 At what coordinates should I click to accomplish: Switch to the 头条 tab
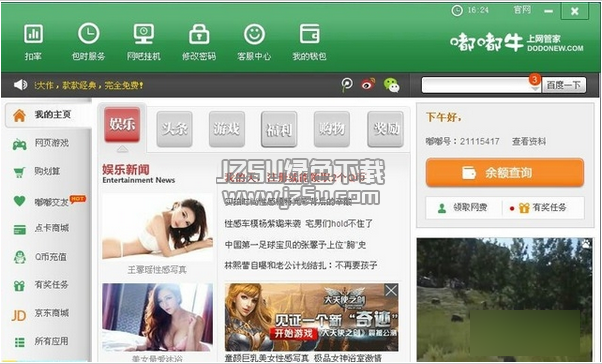pyautogui.click(x=174, y=129)
